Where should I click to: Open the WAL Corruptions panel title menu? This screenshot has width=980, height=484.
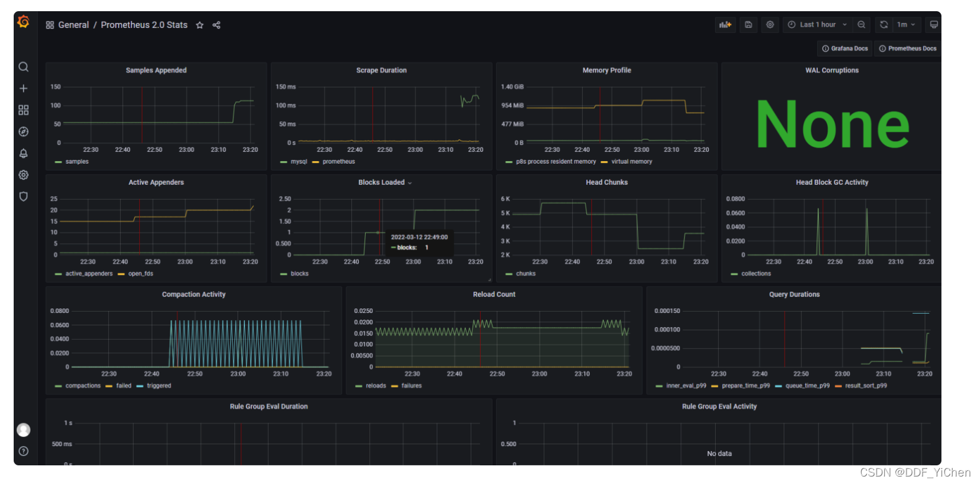[831, 70]
